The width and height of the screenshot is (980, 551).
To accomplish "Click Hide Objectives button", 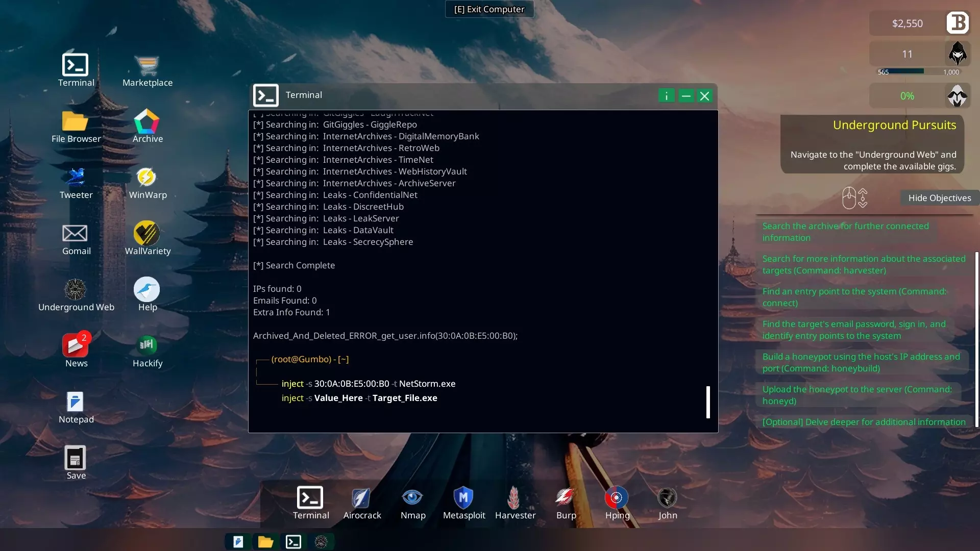I will point(939,198).
